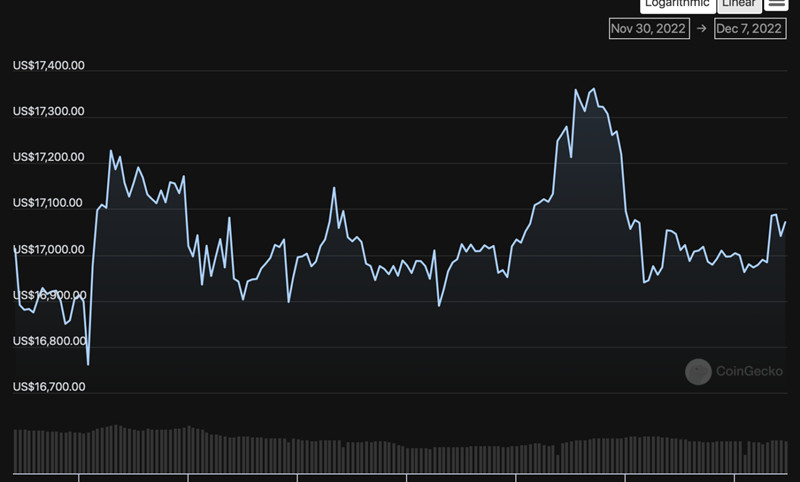Click the highest peak of the price line
Image resolution: width=800 pixels, height=482 pixels.
(x=593, y=89)
